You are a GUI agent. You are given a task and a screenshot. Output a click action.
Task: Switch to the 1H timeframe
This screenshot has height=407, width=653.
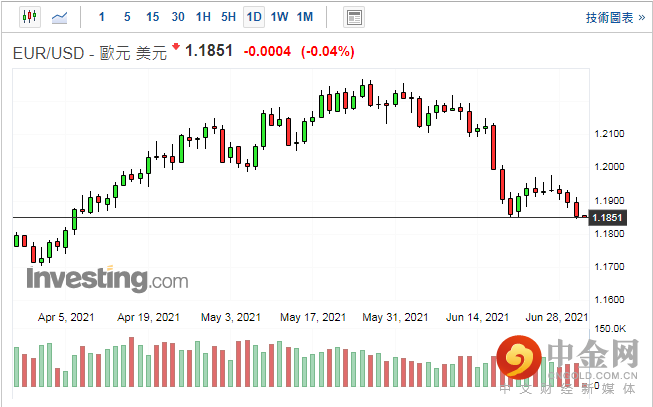point(203,17)
